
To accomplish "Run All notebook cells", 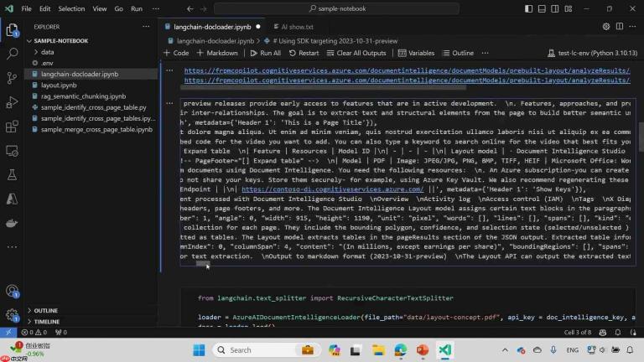I will coord(265,53).
